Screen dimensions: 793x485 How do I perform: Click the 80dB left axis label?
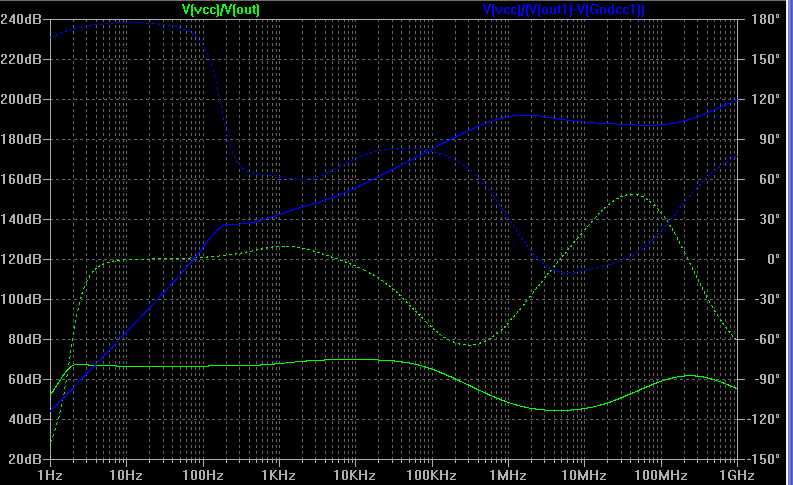25,339
